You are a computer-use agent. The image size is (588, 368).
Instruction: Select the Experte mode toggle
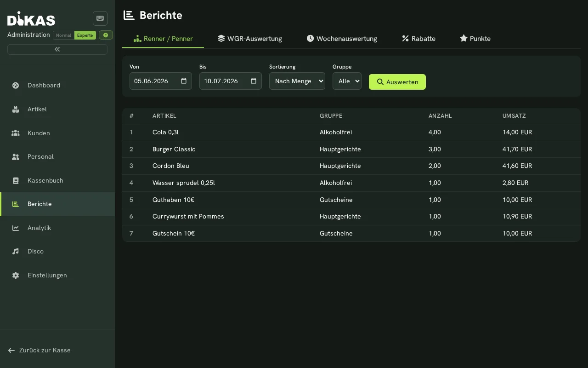[x=85, y=35]
